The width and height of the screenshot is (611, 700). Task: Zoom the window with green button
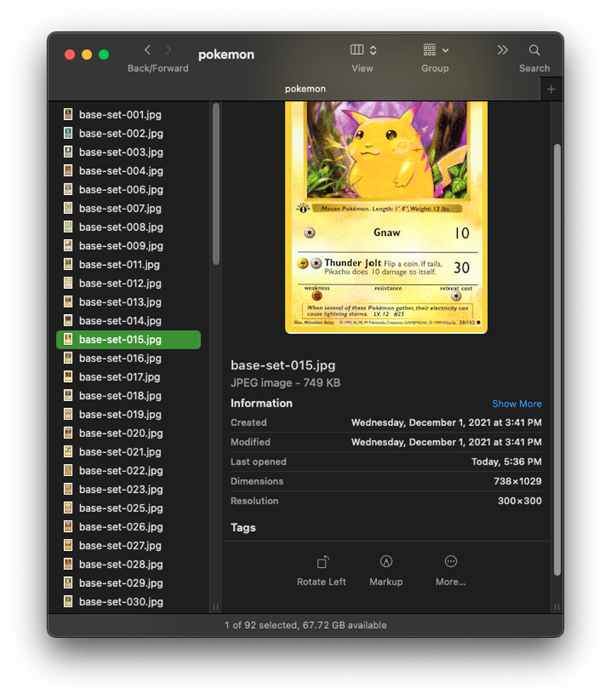(x=104, y=54)
